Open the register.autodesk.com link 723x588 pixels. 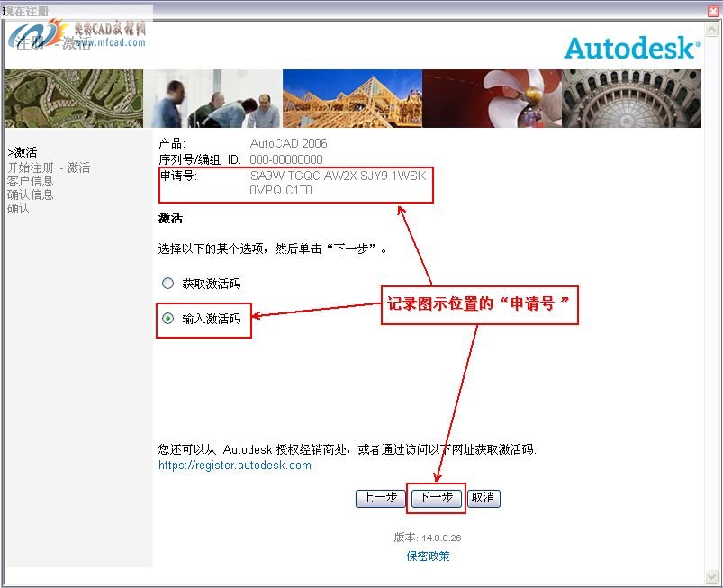tap(235, 465)
